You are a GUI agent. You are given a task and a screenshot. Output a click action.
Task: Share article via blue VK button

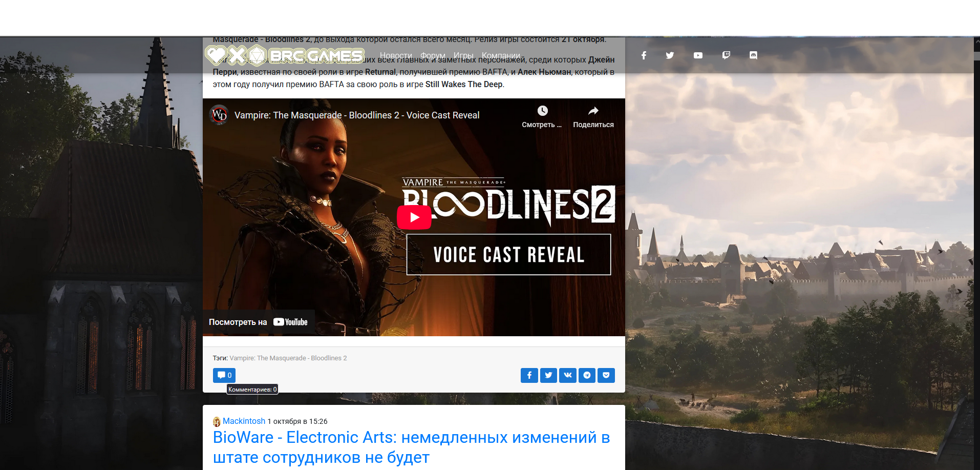click(567, 375)
